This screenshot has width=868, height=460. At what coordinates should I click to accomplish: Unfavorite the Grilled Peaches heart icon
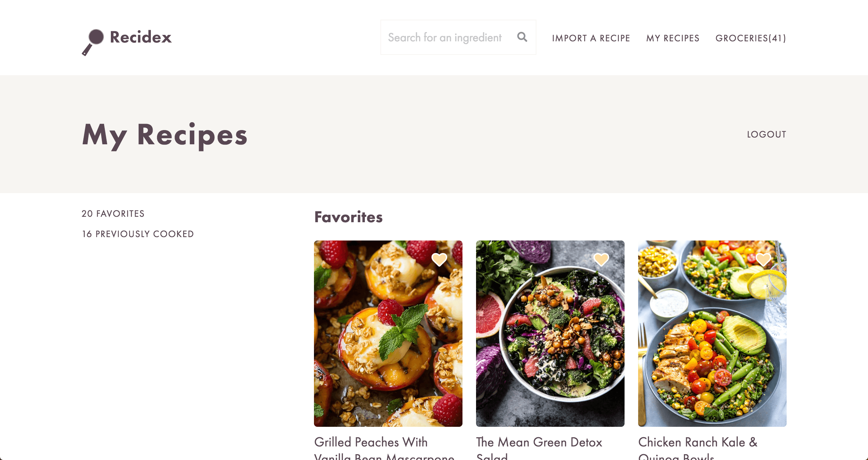(x=439, y=260)
